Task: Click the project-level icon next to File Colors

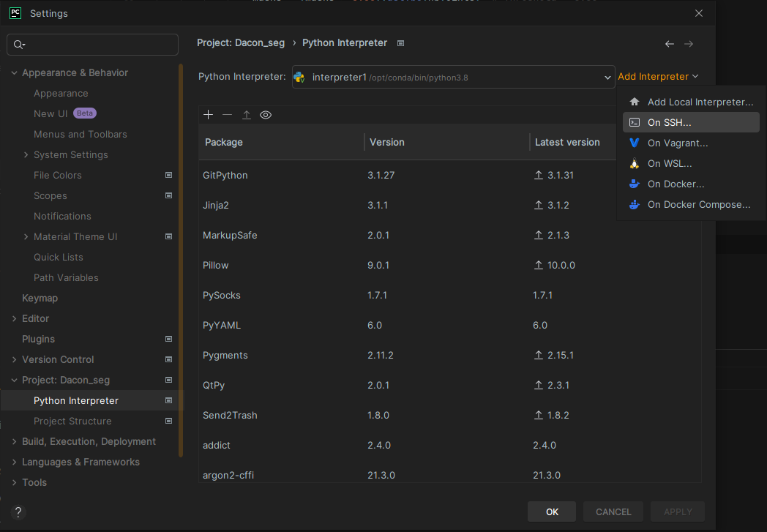Action: coord(169,175)
